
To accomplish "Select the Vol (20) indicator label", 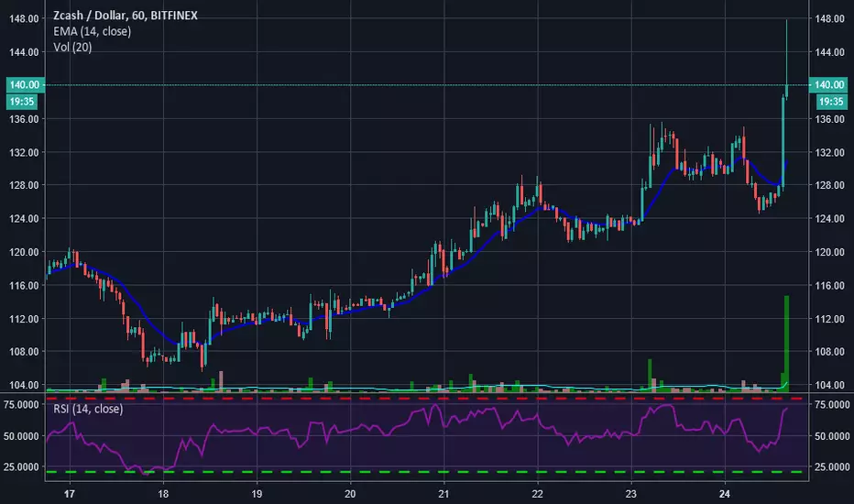I will (x=72, y=48).
